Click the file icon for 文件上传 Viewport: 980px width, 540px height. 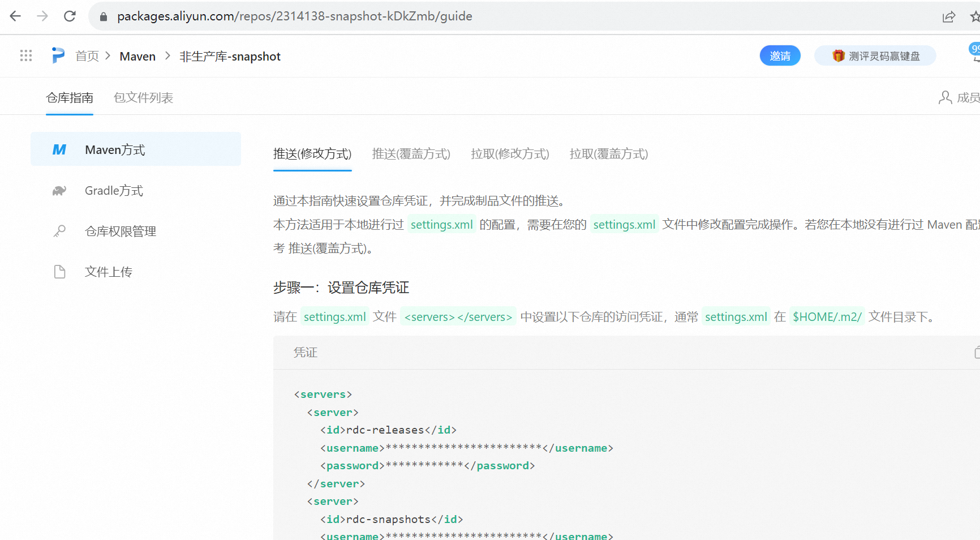[x=59, y=272]
